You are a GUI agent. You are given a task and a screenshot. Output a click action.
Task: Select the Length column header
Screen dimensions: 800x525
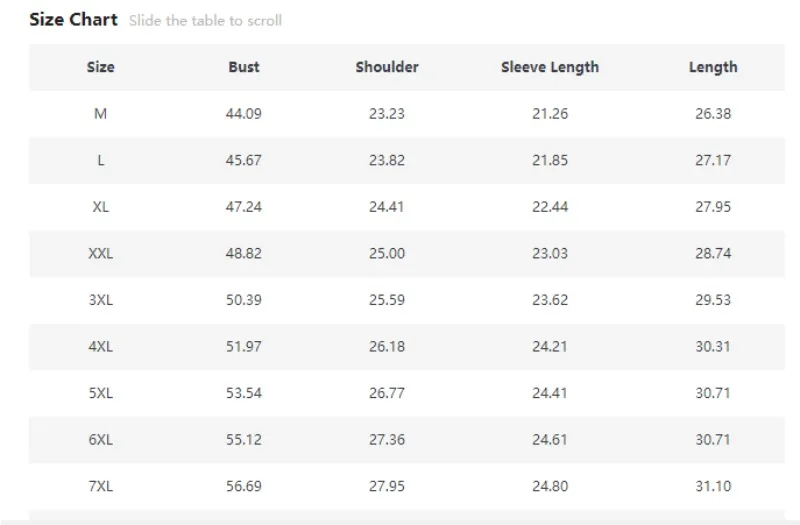pos(713,67)
